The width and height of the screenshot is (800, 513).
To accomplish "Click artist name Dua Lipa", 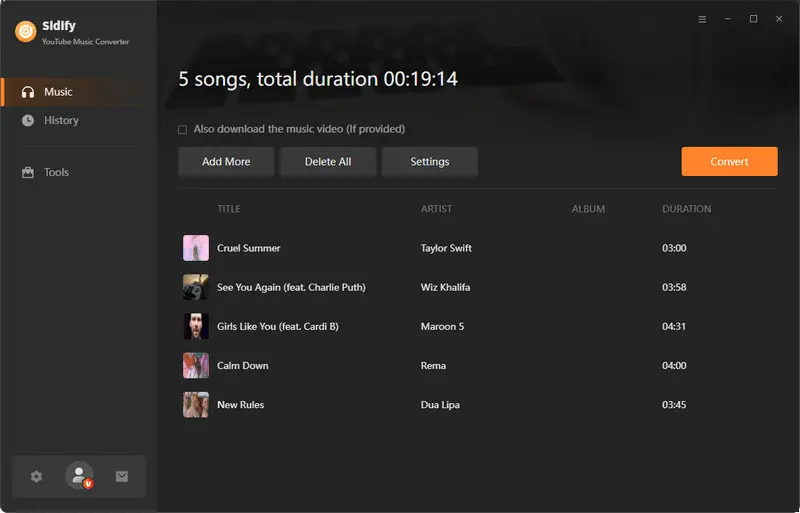I will pyautogui.click(x=440, y=405).
